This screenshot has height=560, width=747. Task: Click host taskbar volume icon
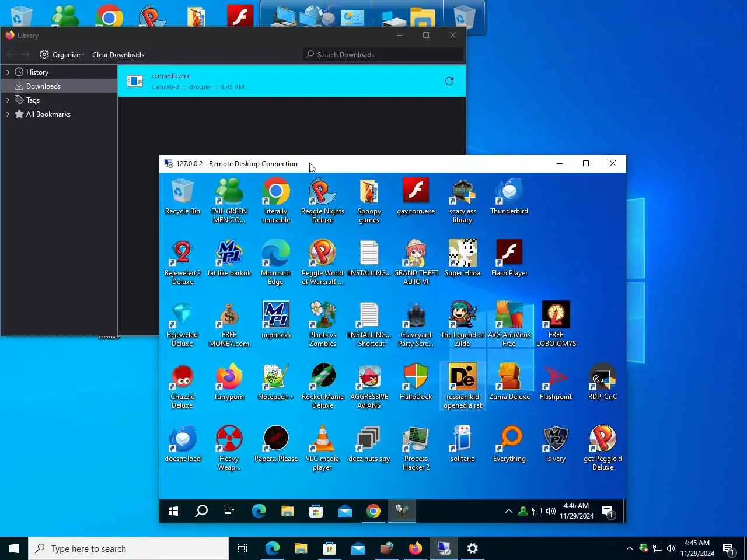[671, 548]
